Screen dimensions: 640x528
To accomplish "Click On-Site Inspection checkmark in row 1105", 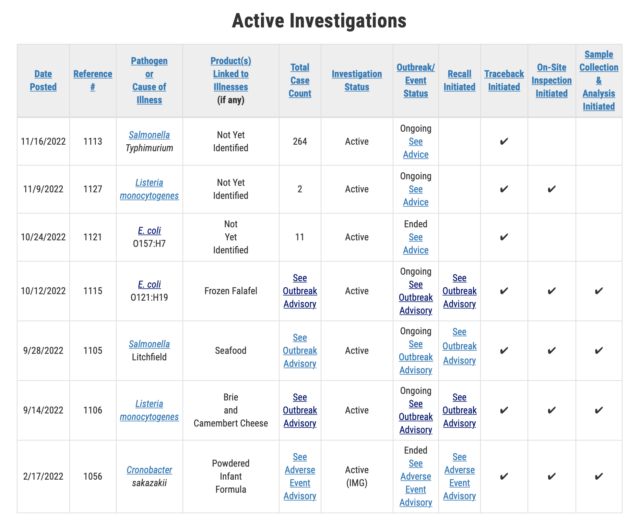I will [x=551, y=351].
